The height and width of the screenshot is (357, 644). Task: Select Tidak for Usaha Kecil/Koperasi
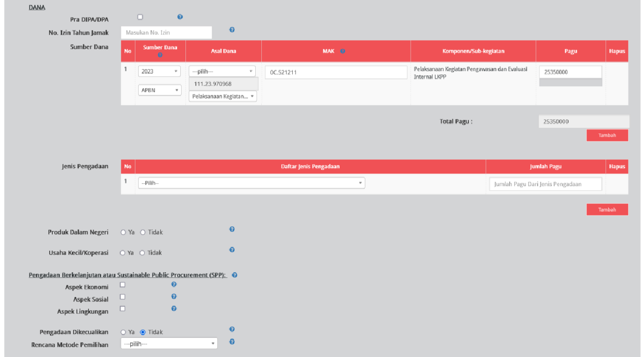click(142, 253)
